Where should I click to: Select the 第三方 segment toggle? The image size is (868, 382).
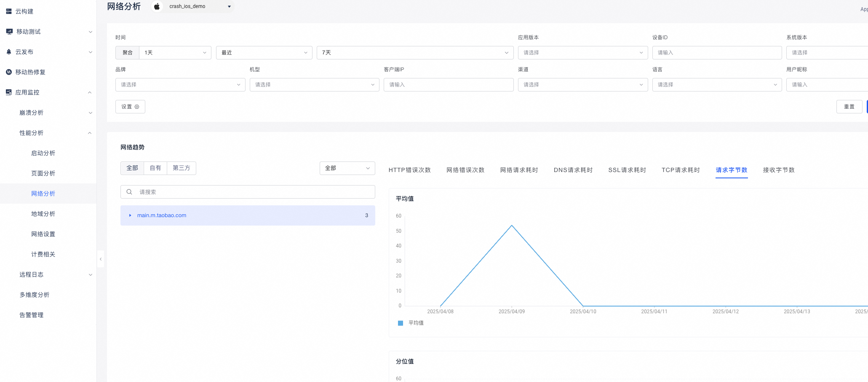pyautogui.click(x=182, y=168)
